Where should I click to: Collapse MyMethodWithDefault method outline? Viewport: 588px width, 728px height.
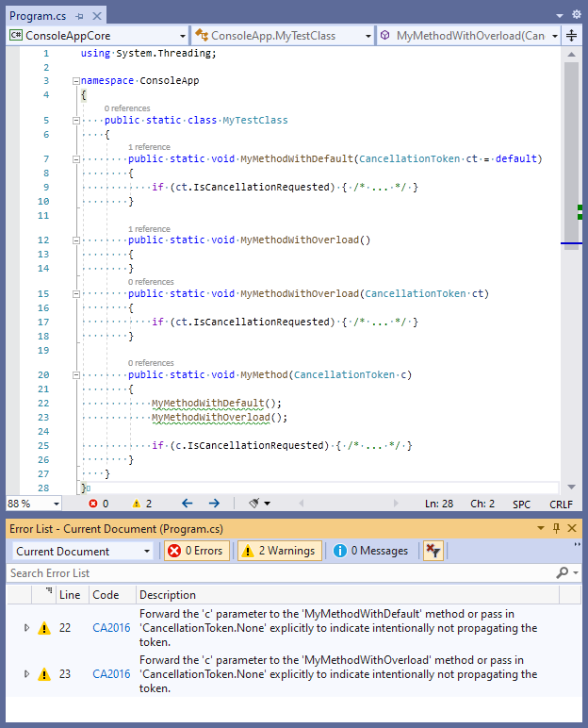[x=76, y=159]
